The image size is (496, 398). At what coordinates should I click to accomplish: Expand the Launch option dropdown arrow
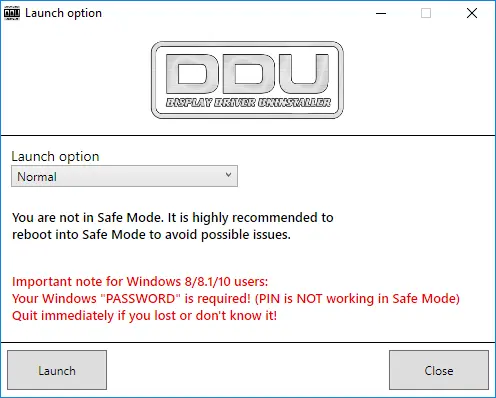coord(228,175)
